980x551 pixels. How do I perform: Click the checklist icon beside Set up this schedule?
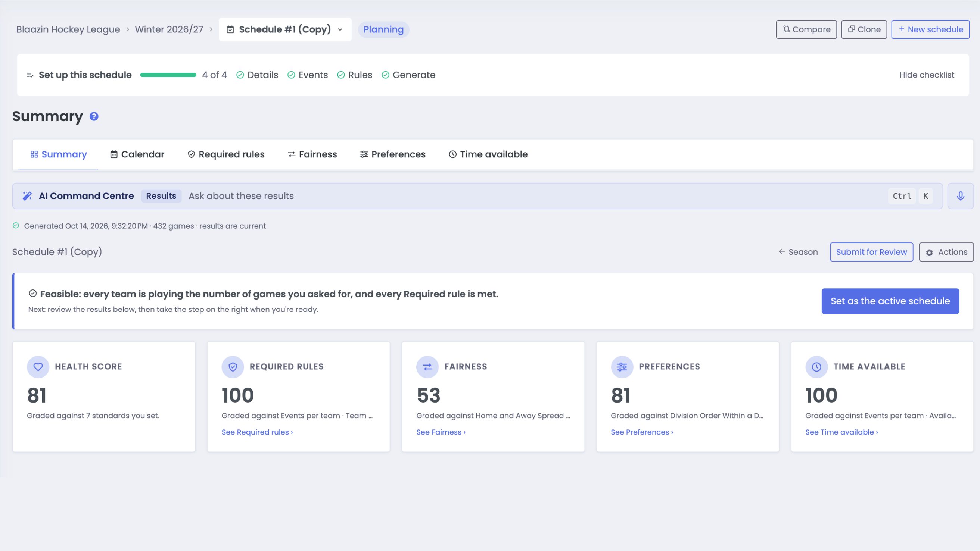[x=30, y=75]
